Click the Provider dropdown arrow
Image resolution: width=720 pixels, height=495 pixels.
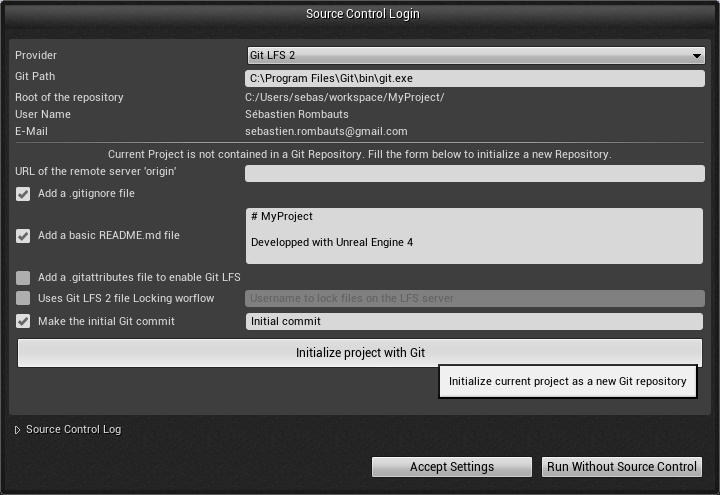(697, 56)
